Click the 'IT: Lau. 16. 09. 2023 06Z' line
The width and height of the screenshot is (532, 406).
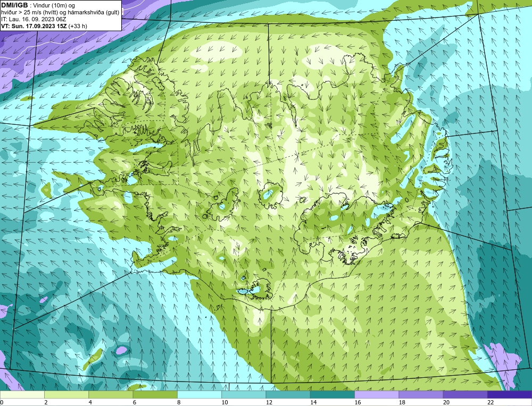click(33, 19)
